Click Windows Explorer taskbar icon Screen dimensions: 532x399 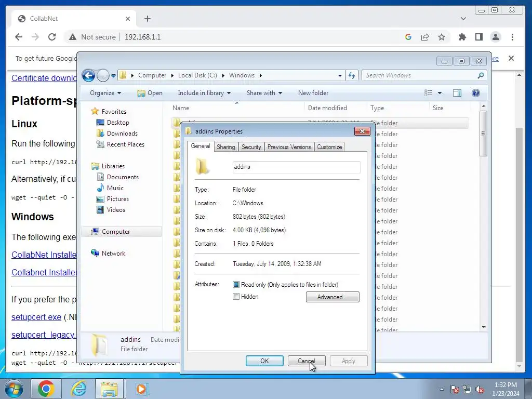(x=109, y=389)
